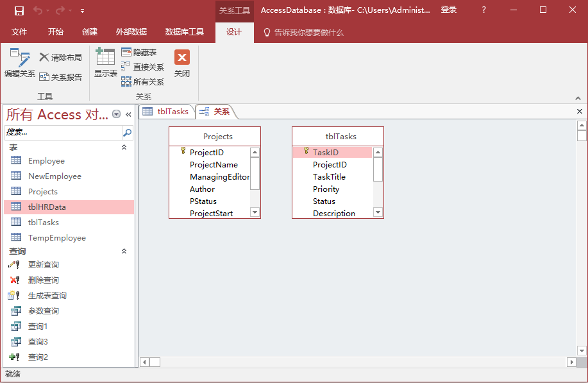588x383 pixels.
Task: Click the navigation pane search box
Action: pos(63,132)
